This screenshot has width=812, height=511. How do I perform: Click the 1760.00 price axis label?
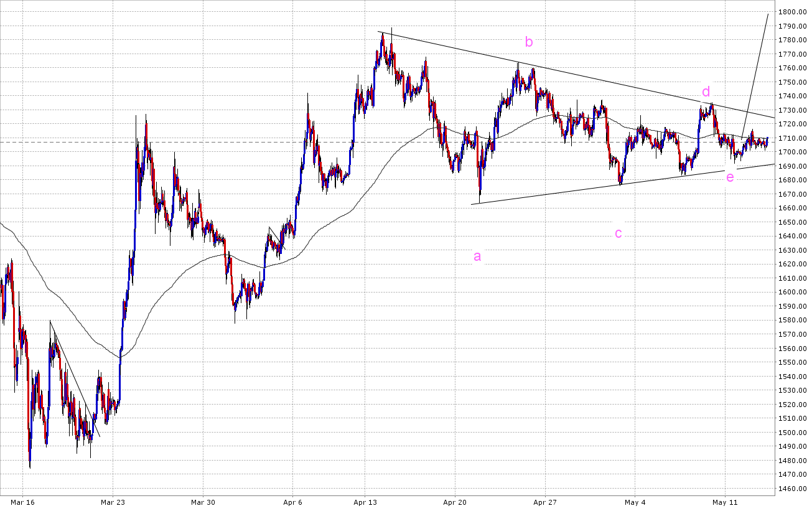click(x=794, y=68)
